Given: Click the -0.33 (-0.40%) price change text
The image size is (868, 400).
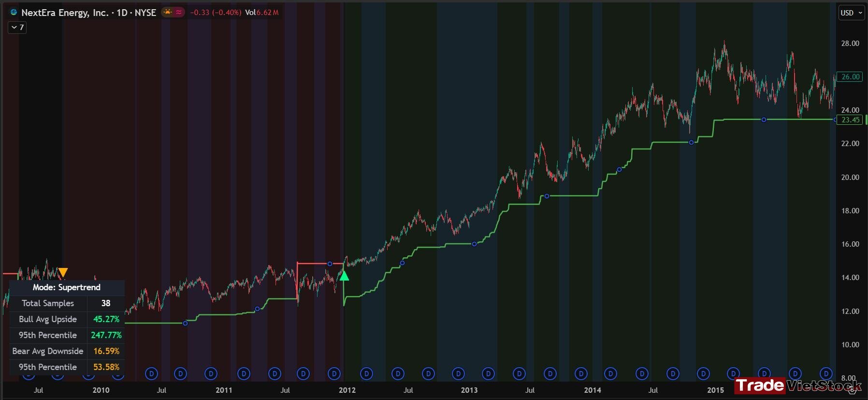Looking at the screenshot, I should (x=216, y=13).
